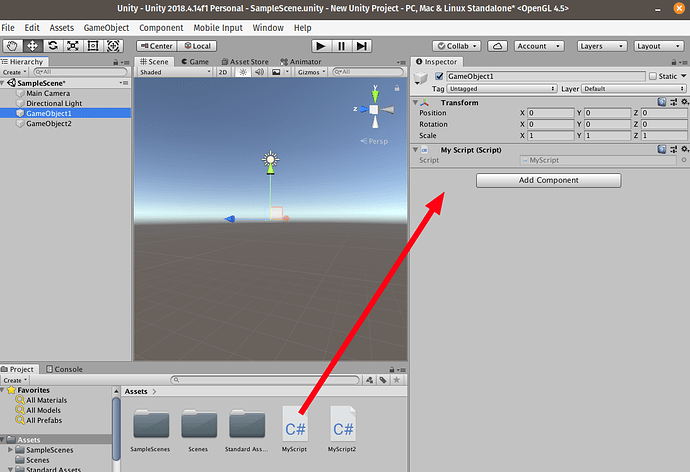Open My Script component gear menu
This screenshot has width=690, height=472.
click(685, 150)
